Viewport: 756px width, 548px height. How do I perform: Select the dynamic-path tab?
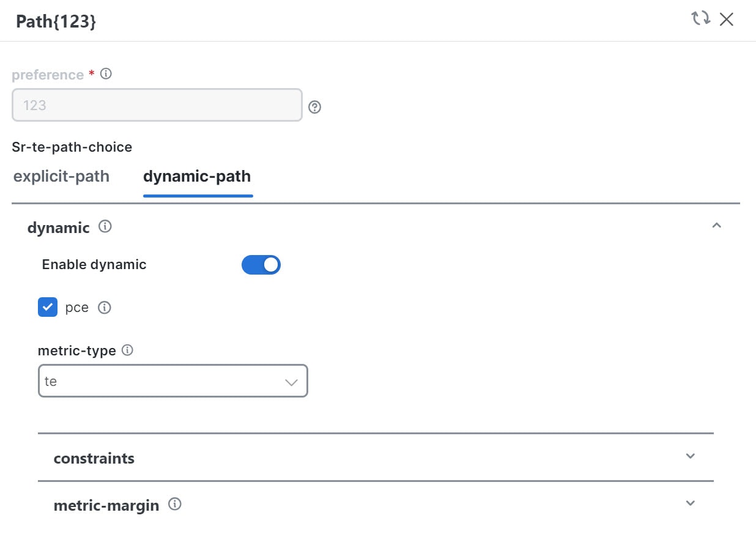pyautogui.click(x=197, y=176)
